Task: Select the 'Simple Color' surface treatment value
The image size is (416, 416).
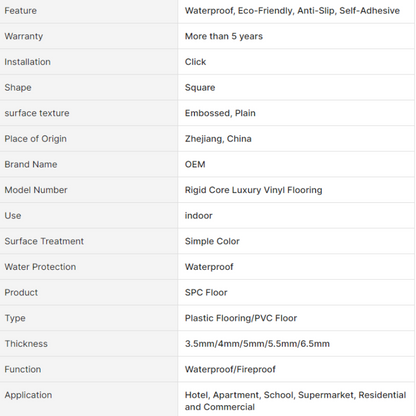Action: (212, 241)
